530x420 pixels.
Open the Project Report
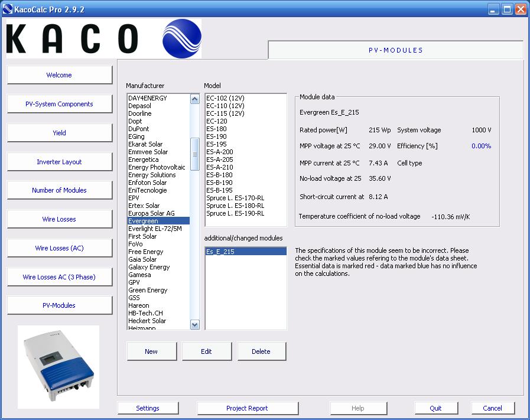248,408
